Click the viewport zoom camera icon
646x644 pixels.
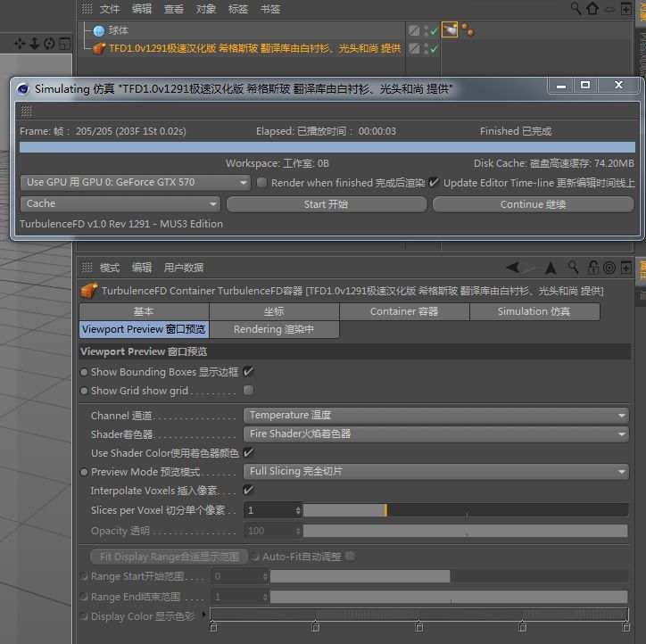pos(35,43)
